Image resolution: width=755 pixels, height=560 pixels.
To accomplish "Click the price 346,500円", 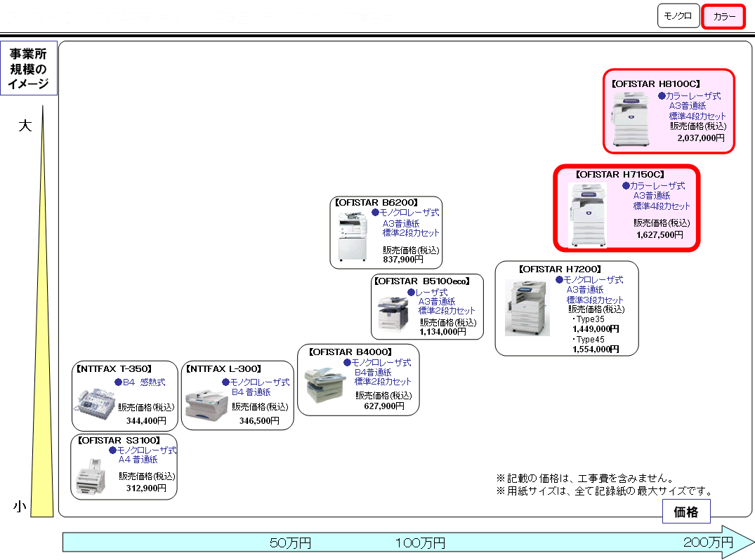I will pos(260,421).
